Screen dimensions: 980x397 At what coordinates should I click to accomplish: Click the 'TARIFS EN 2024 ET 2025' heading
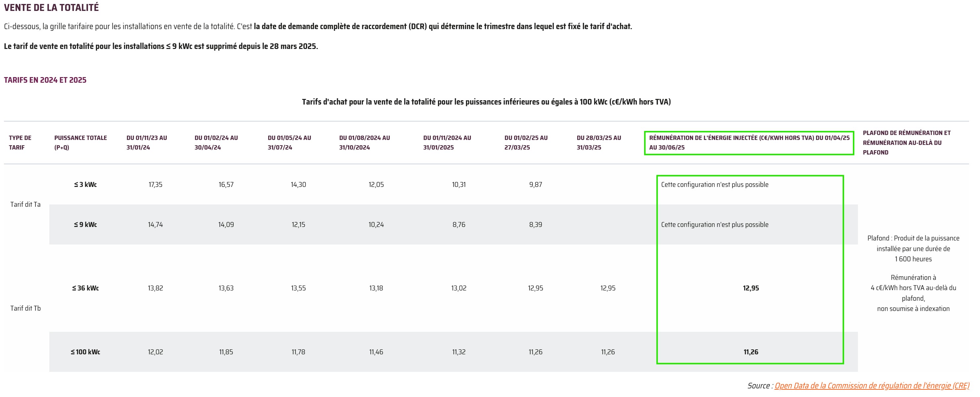tap(45, 80)
